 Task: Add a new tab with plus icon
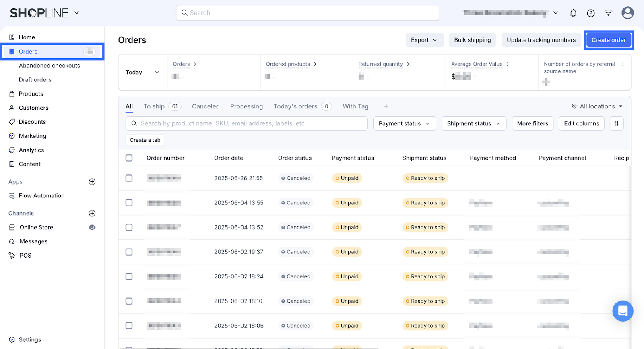click(386, 106)
